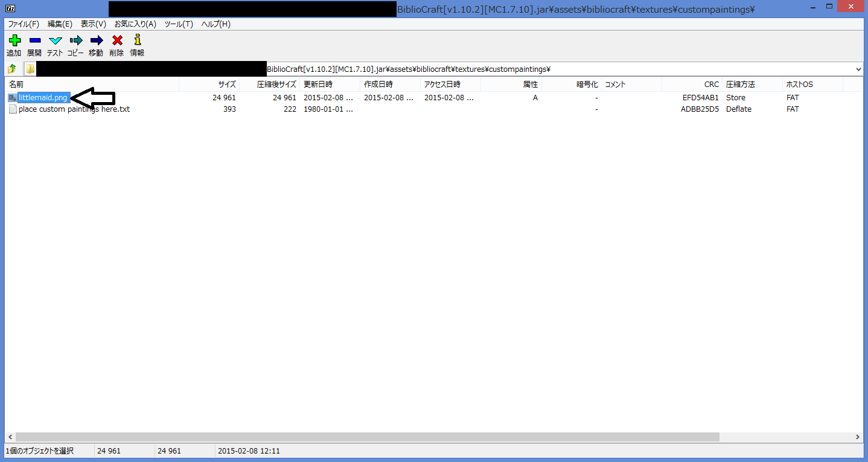The image size is (868, 462).
Task: Sort by コメント column header
Action: pos(631,85)
